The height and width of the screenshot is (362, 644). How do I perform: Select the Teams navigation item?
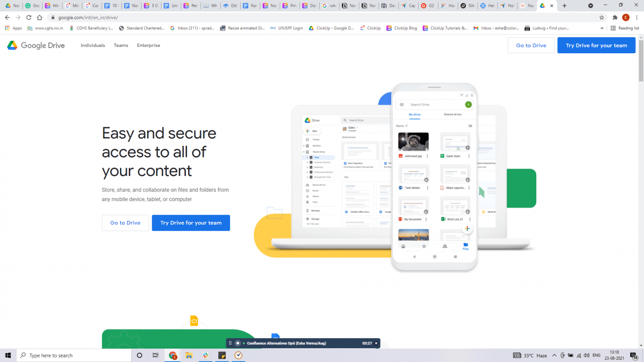click(x=121, y=45)
